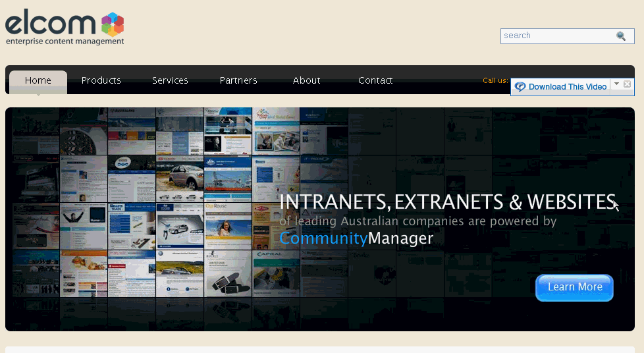Viewport: 644px width, 353px height.
Task: Click the enterprise content management tagline
Action: (65, 41)
